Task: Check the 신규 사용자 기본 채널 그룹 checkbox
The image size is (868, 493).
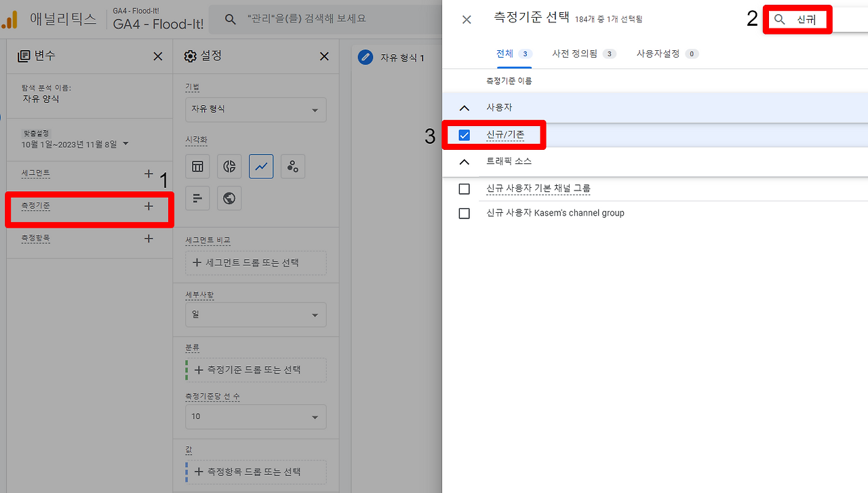Action: tap(464, 189)
